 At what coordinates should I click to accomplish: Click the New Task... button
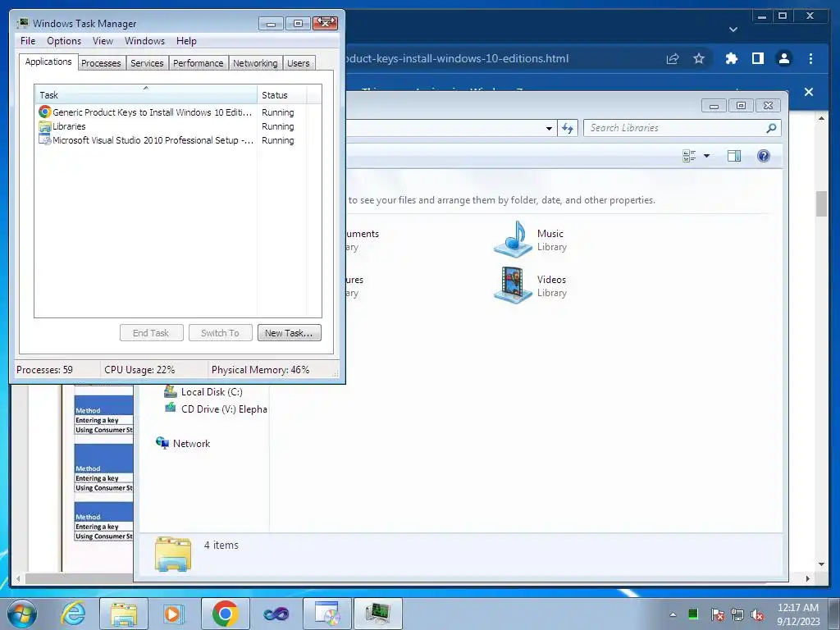point(290,333)
